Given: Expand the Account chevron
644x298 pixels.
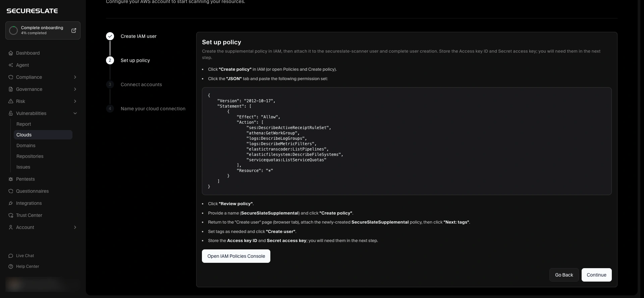Looking at the screenshot, I should 75,227.
